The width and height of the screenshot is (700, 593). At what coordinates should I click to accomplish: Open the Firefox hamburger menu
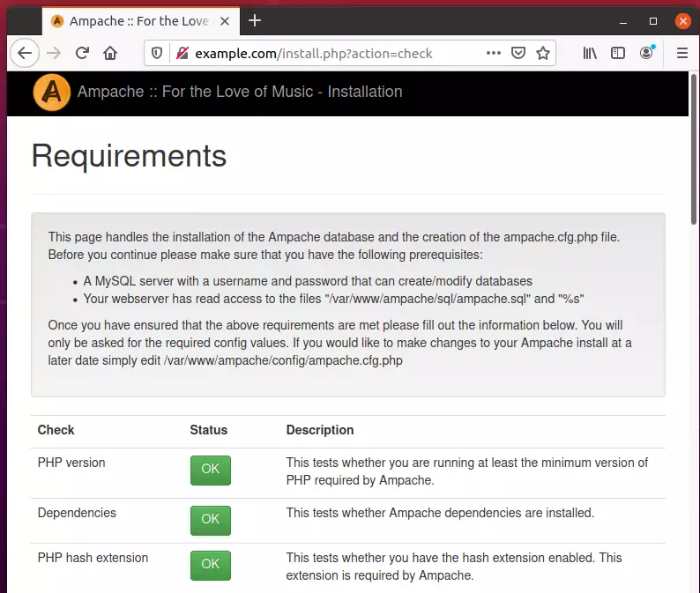point(682,53)
